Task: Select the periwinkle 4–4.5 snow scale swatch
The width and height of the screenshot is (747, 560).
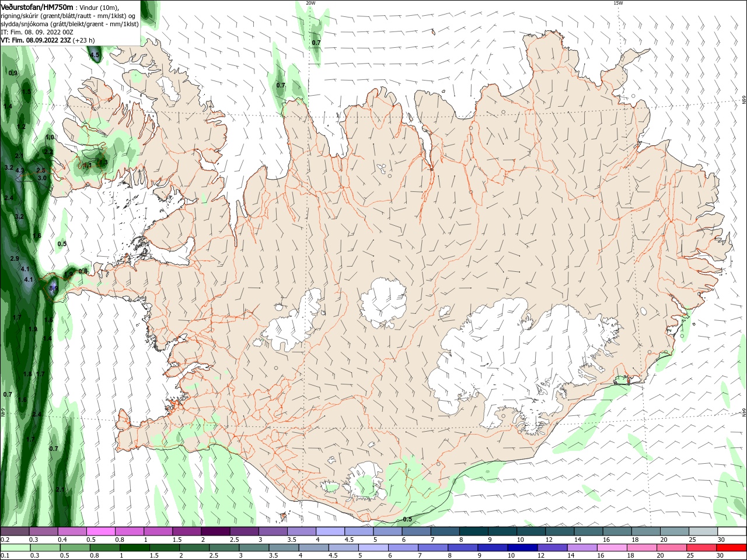Action: click(x=331, y=531)
